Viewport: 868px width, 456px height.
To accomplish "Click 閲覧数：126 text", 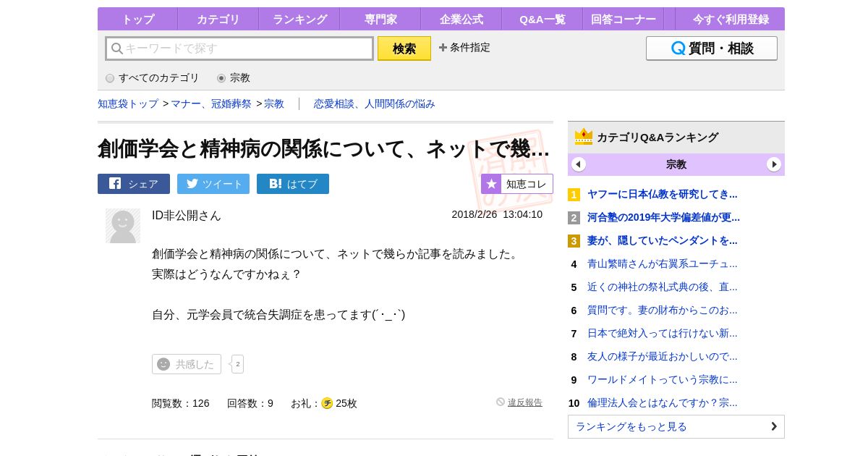I will 181,403.
